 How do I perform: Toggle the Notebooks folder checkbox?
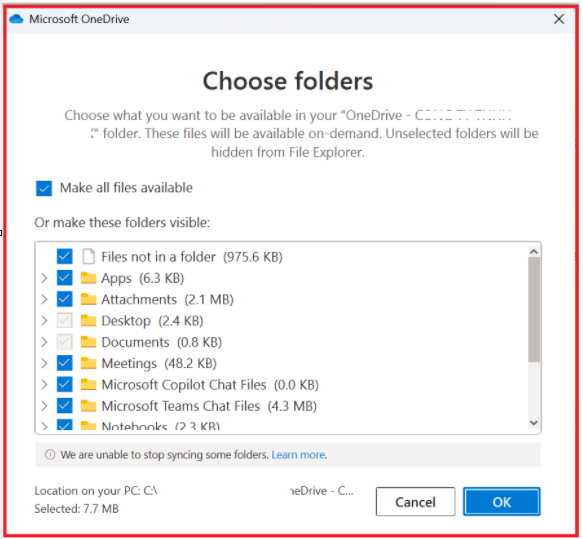coord(65,425)
